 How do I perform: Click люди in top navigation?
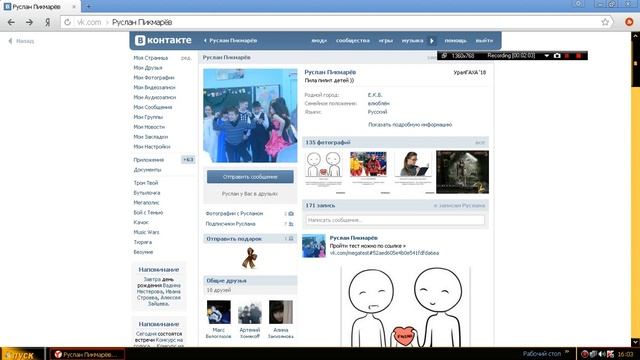pos(319,40)
